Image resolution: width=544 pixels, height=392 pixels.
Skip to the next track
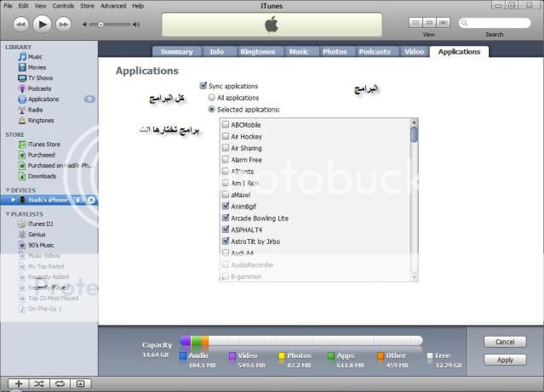click(x=64, y=25)
